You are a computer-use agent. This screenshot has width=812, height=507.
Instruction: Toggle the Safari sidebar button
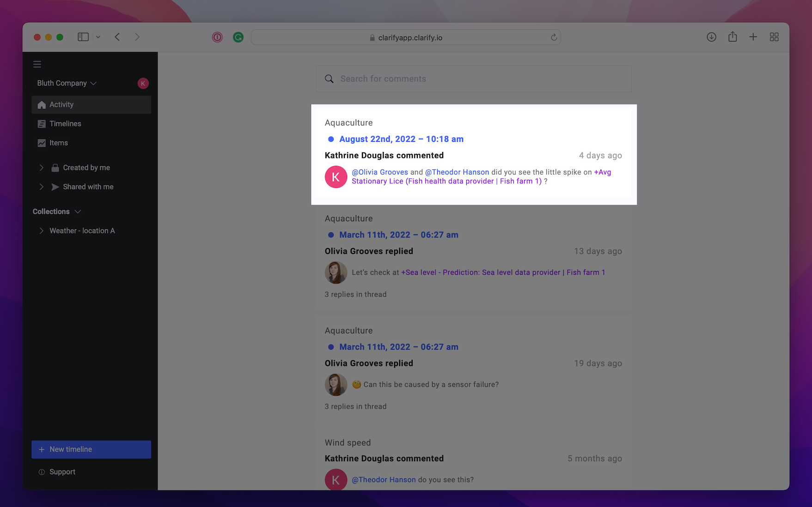click(83, 37)
